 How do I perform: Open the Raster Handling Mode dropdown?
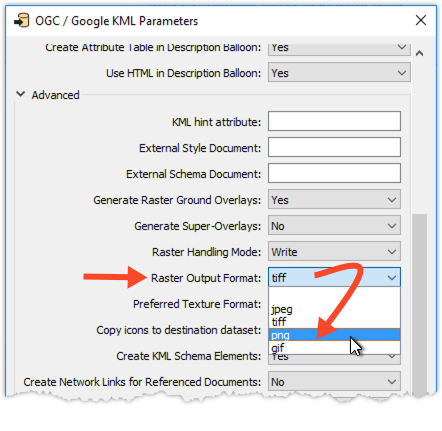(x=334, y=252)
